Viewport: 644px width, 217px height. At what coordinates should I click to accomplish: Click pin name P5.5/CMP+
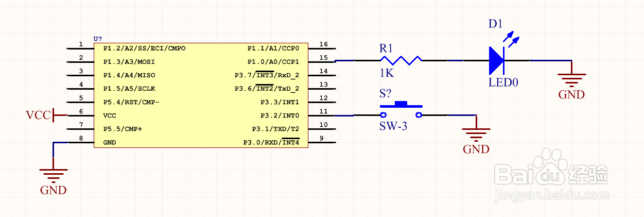pos(123,128)
